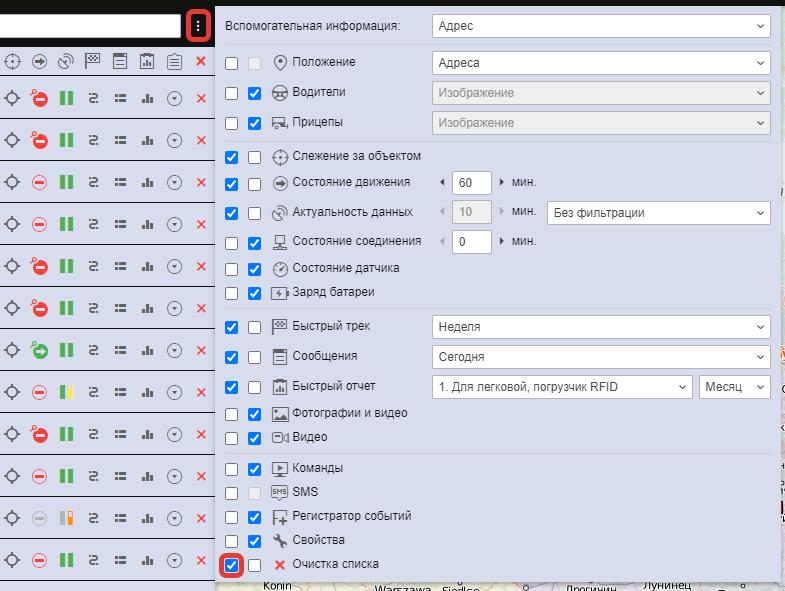Uncheck first checkbox for Состояние движения
Viewport: 785px width, 591px height.
(x=231, y=184)
